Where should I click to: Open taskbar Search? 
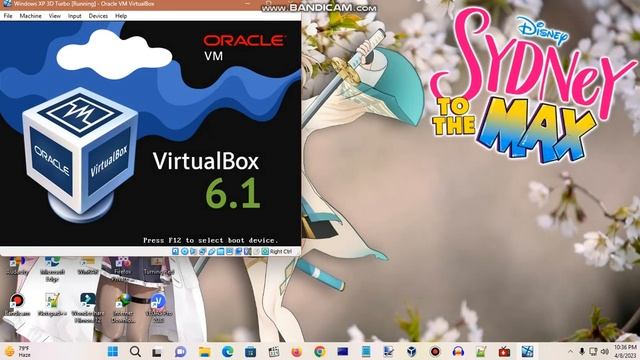click(135, 351)
